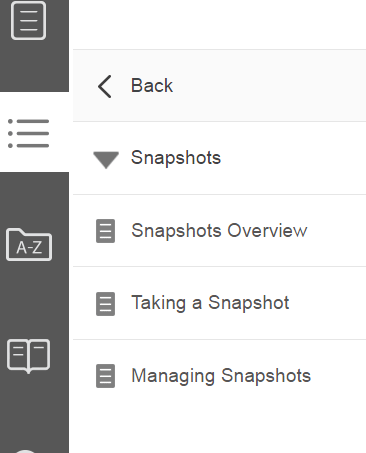The image size is (366, 453).
Task: Click the back chevron arrow icon
Action: pos(105,86)
